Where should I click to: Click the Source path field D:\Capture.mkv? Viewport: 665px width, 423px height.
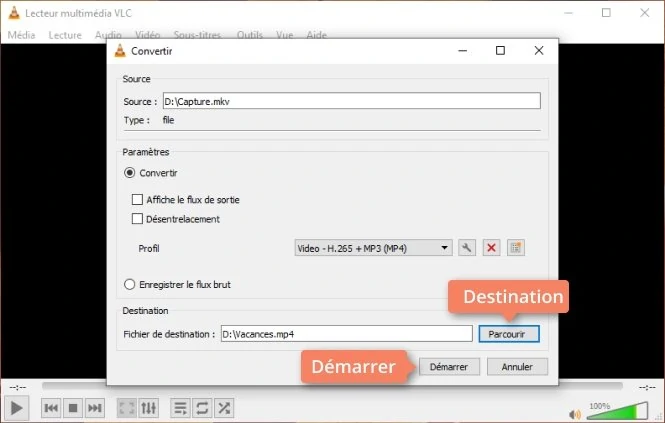(x=352, y=101)
